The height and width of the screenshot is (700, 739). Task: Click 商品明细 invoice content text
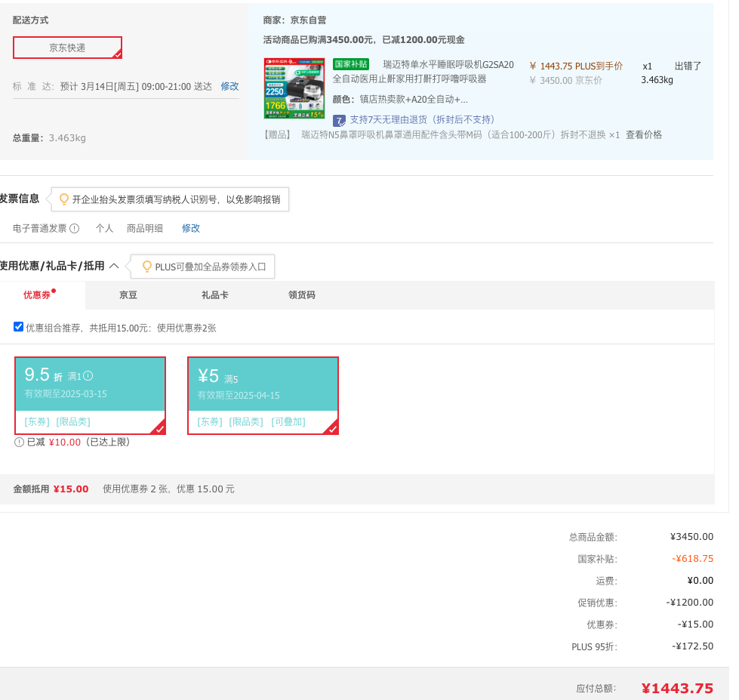(x=145, y=229)
